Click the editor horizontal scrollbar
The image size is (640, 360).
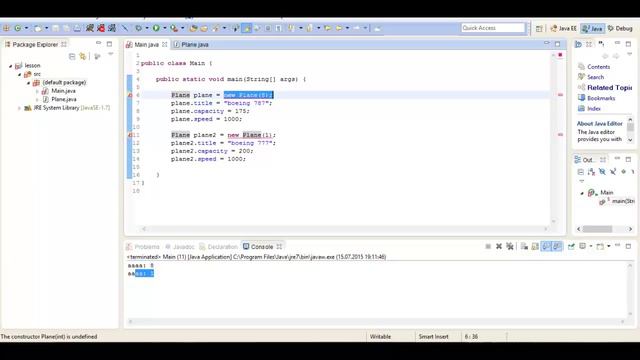pos(345,229)
